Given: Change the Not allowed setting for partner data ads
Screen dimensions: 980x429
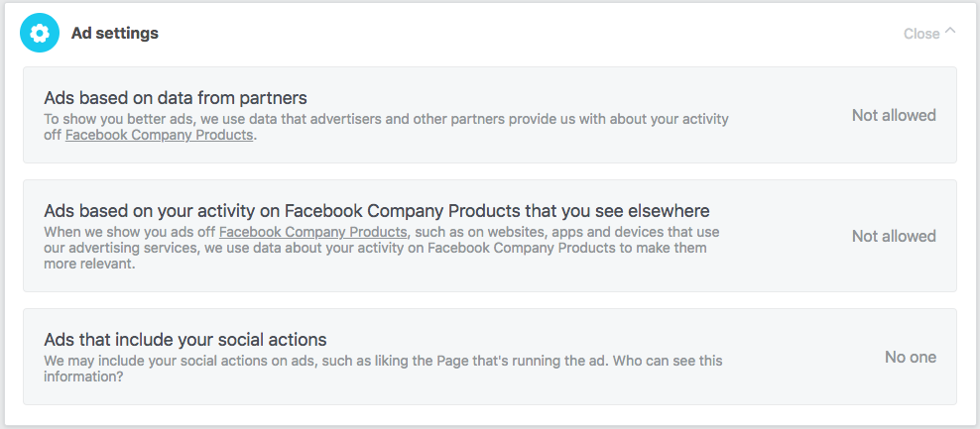Looking at the screenshot, I should click(893, 115).
